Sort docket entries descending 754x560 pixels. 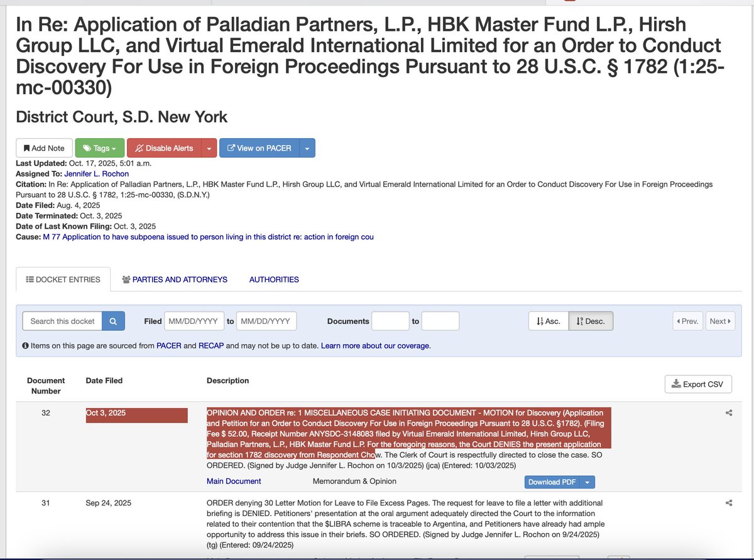591,321
